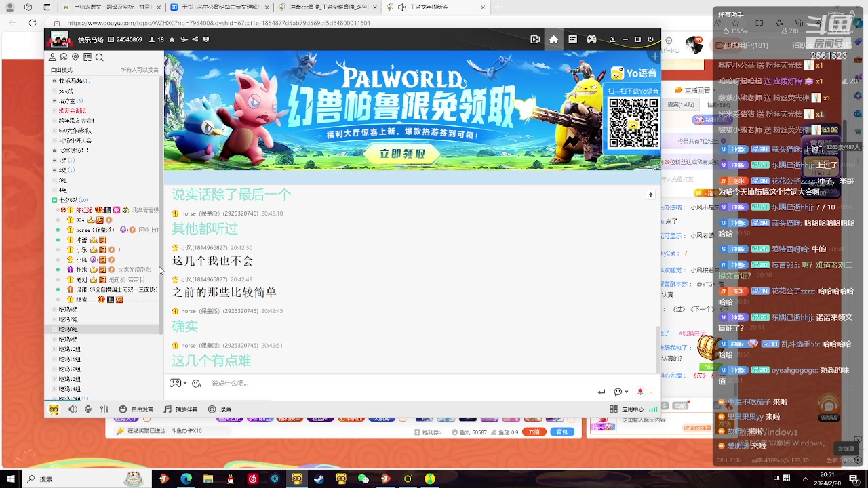Click the owl mascot icon in bottom toolbar

(x=54, y=409)
